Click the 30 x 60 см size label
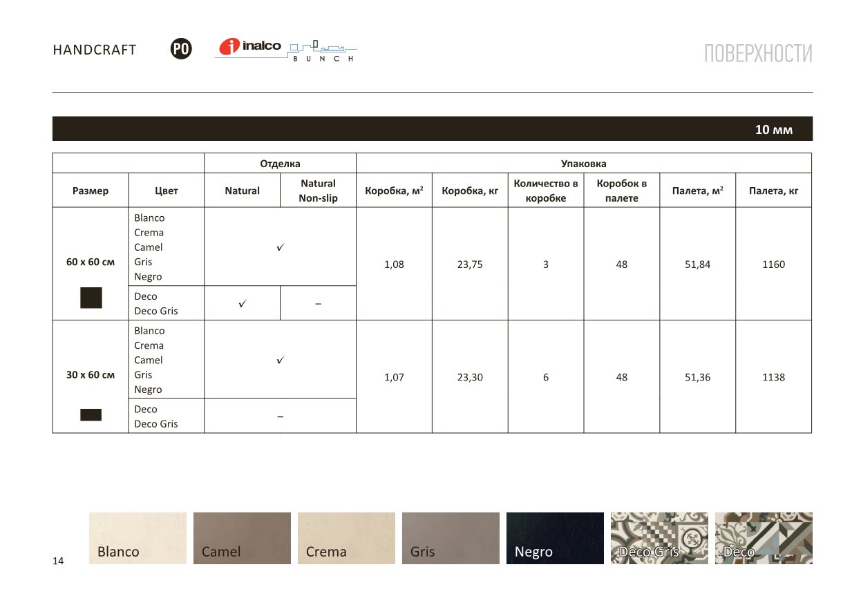The image size is (852, 616). tap(91, 375)
